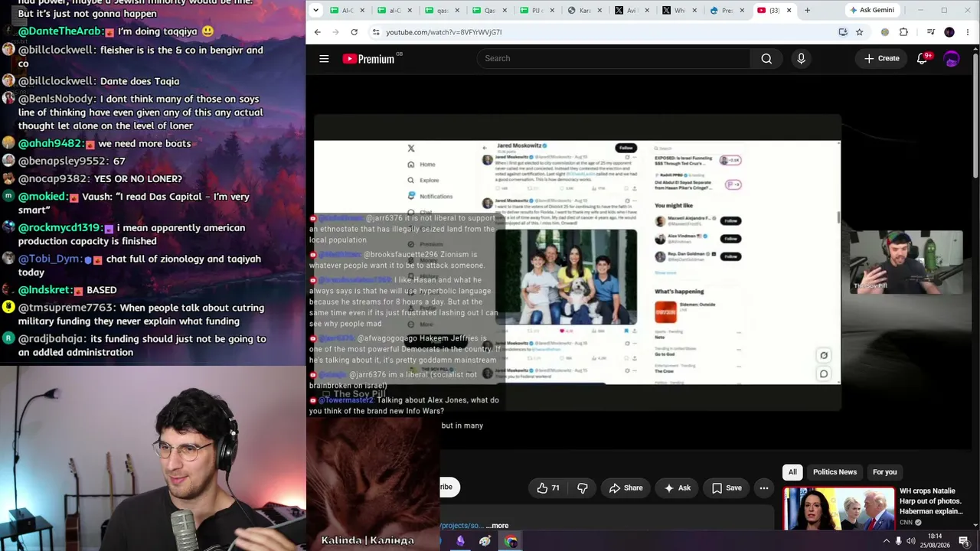Screen dimensions: 980x551
Task: Click the taskbar clock showing 18:14
Action: pyautogui.click(x=935, y=541)
